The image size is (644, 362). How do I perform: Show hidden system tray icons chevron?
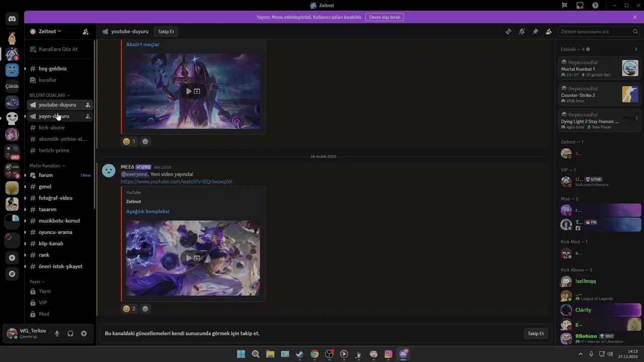581,354
